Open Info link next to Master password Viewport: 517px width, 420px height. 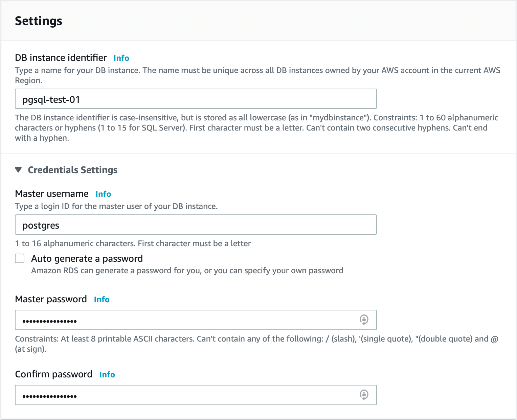[102, 300]
